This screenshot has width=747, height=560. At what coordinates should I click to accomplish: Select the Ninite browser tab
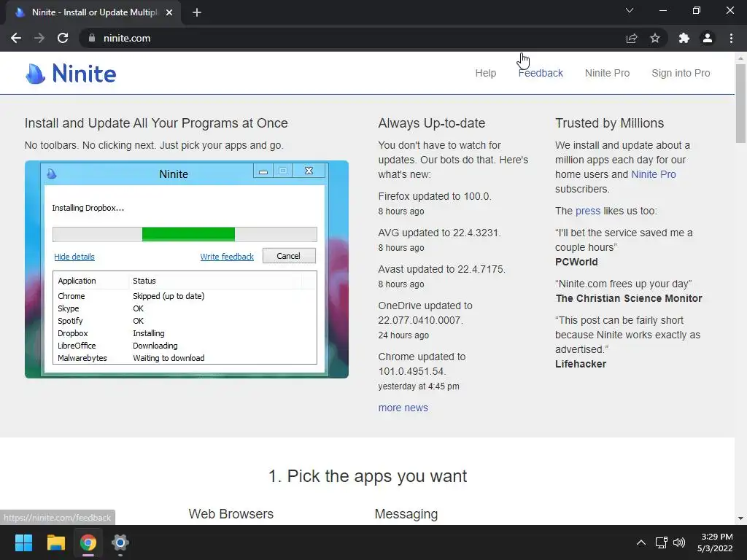[x=93, y=12]
